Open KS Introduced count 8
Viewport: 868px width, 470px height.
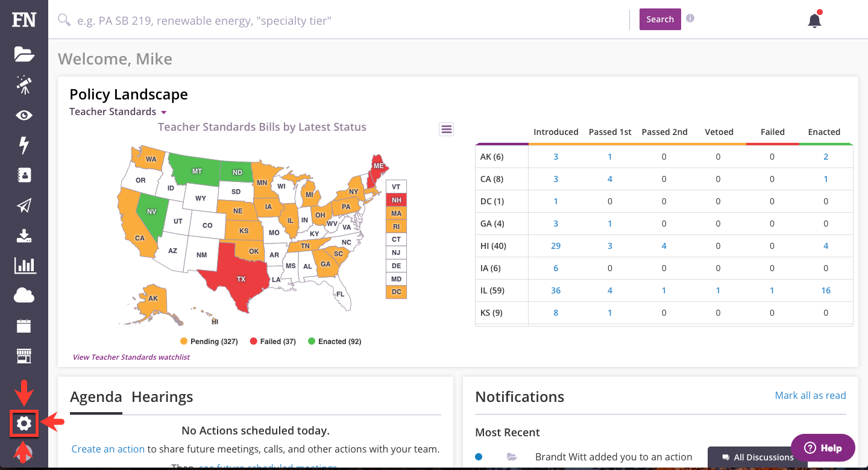click(x=556, y=313)
